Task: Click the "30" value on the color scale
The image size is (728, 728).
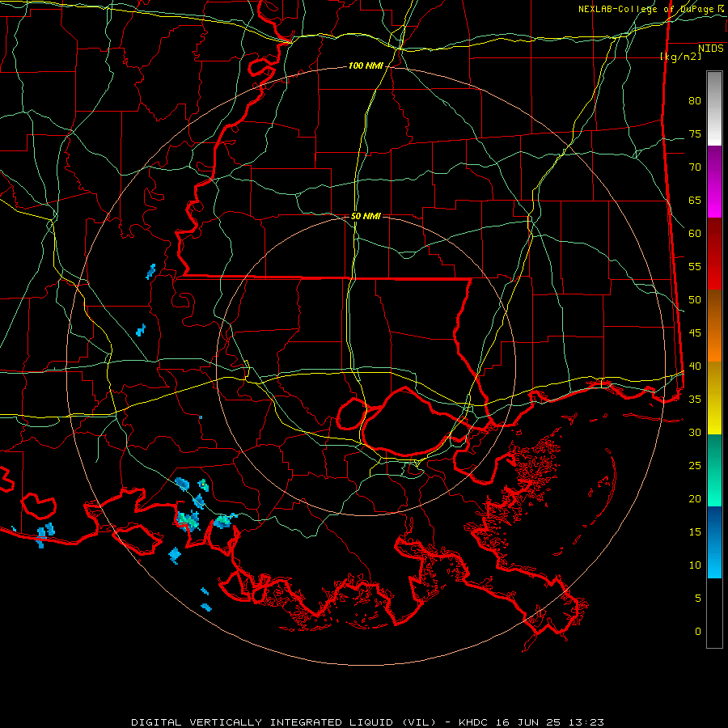Action: [695, 433]
